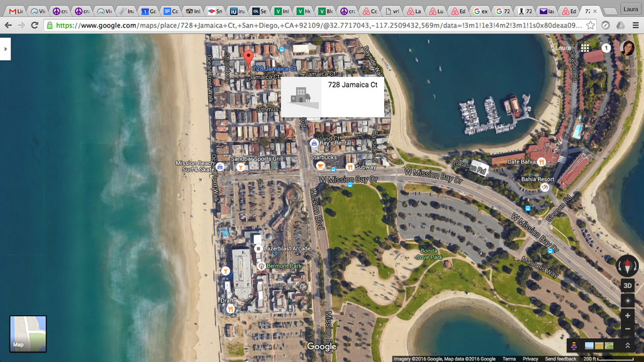The height and width of the screenshot is (362, 644).
Task: Zoom in with the plus button
Action: [627, 315]
